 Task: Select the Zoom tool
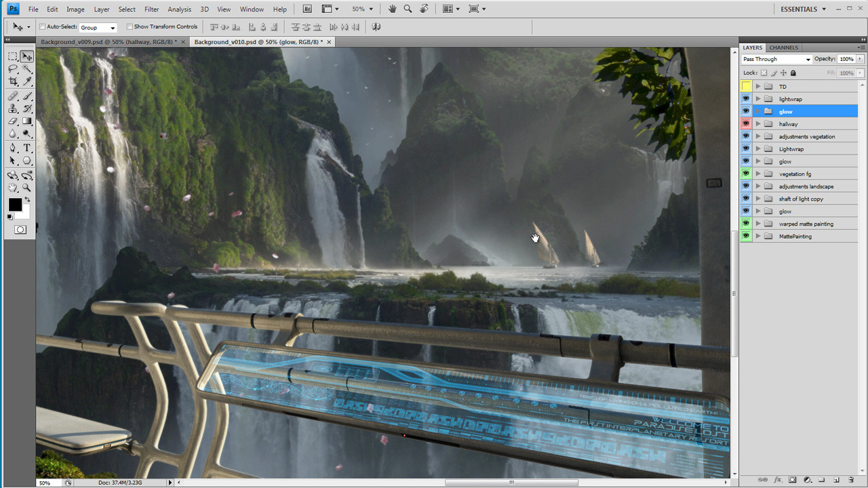(x=27, y=188)
